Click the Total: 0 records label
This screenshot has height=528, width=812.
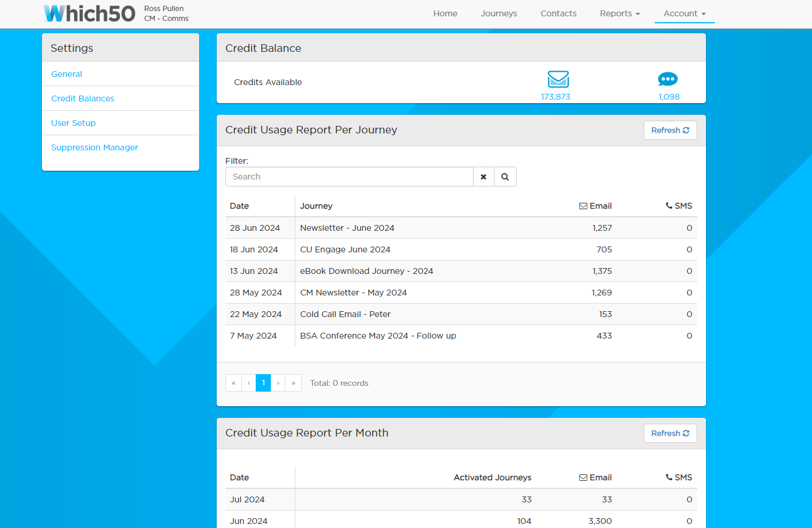point(339,383)
